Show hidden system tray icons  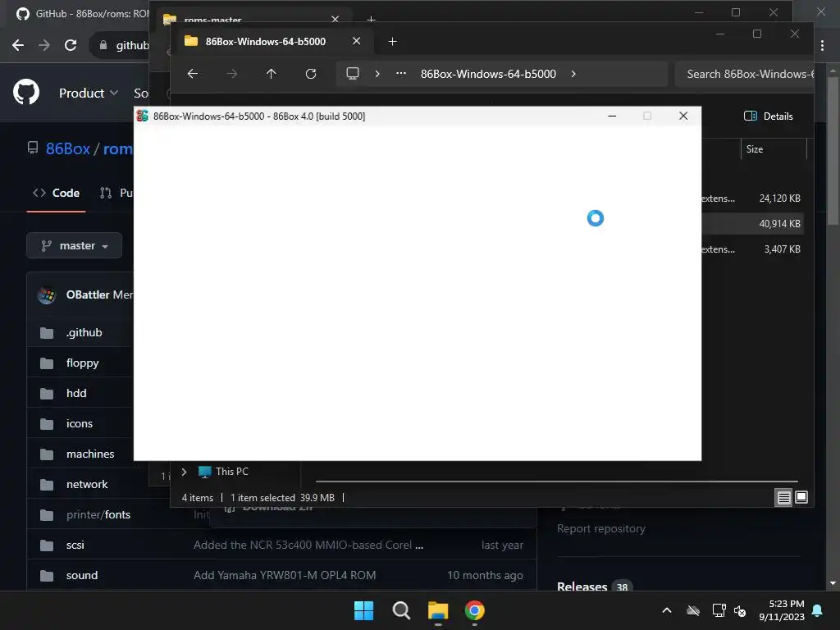667,610
